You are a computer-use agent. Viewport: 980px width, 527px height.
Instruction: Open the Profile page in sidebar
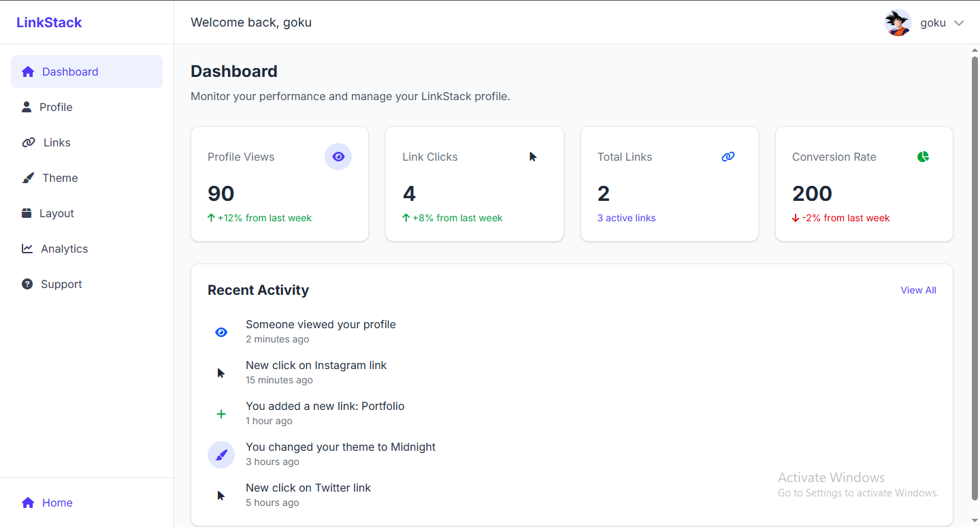coord(56,107)
